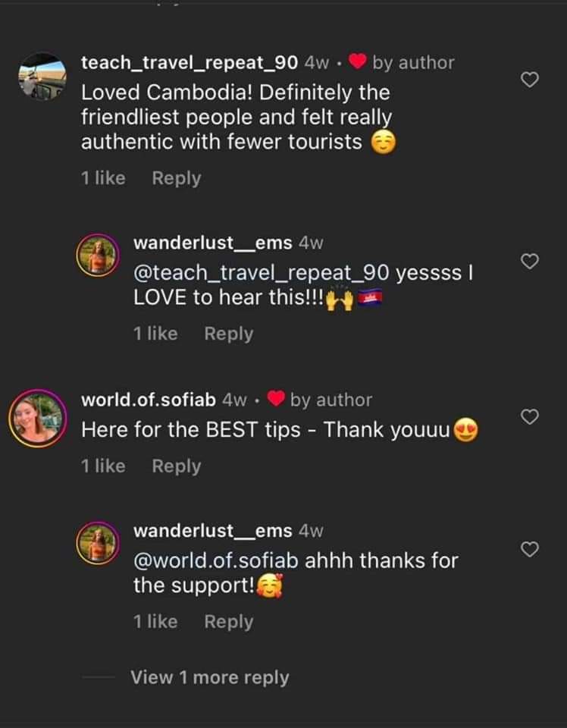Click the world.of.sofiab username
Screen dimensions: 567x728
coord(149,400)
